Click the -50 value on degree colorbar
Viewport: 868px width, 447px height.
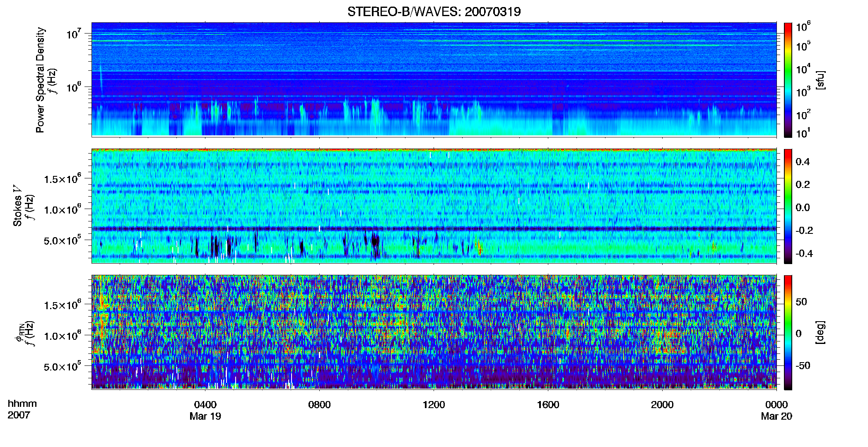pos(803,365)
